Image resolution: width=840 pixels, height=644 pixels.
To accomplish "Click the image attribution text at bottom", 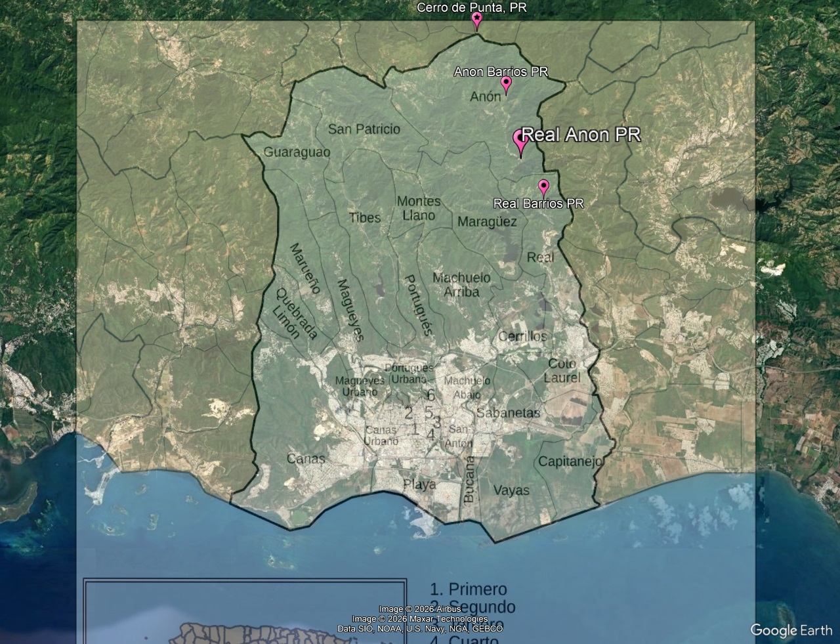I will (420, 618).
